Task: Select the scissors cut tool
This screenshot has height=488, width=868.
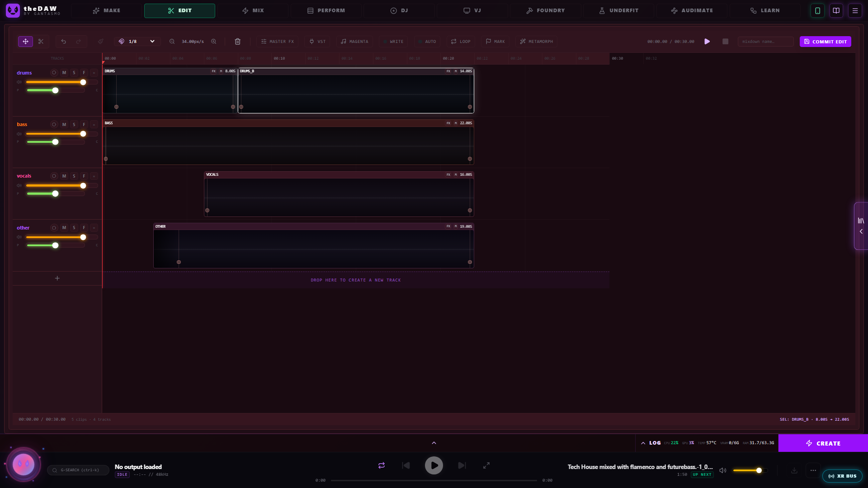Action: (41, 42)
